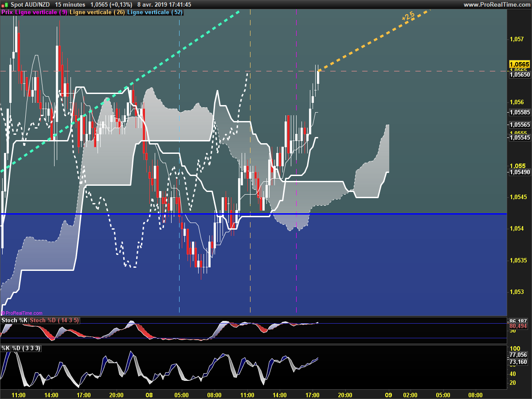
Task: Click the 1,05545 price axis label
Action: 520,138
